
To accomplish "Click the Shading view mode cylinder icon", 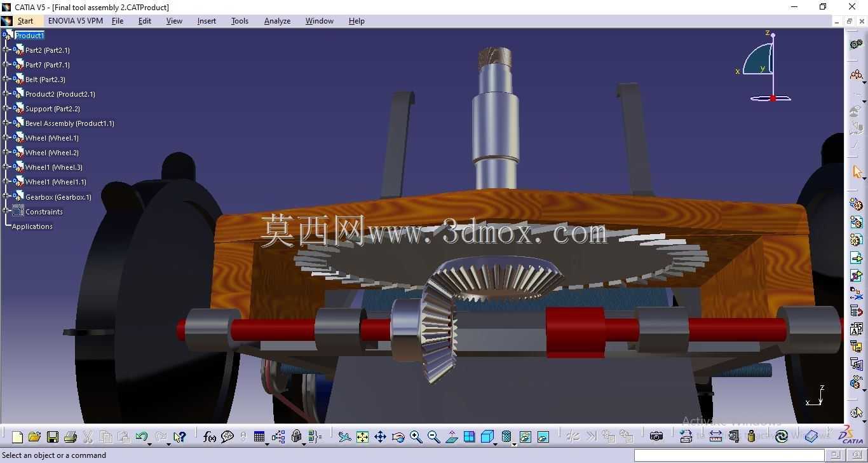I will click(x=506, y=437).
